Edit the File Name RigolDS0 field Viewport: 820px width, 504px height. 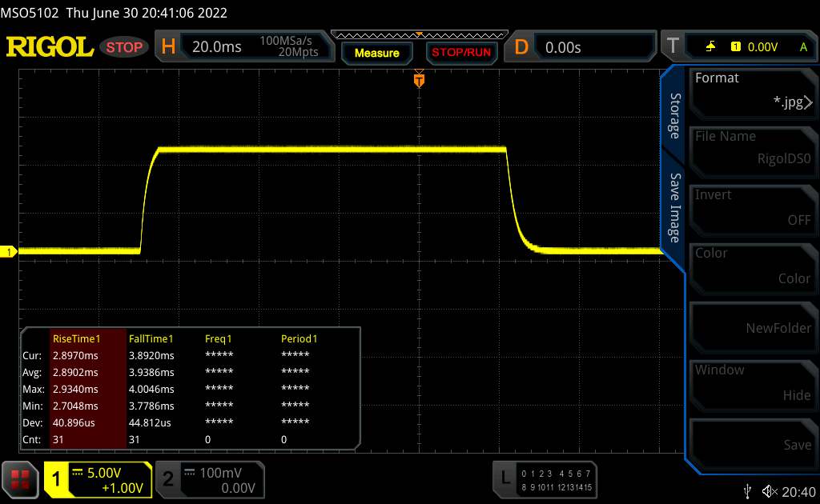tap(752, 149)
